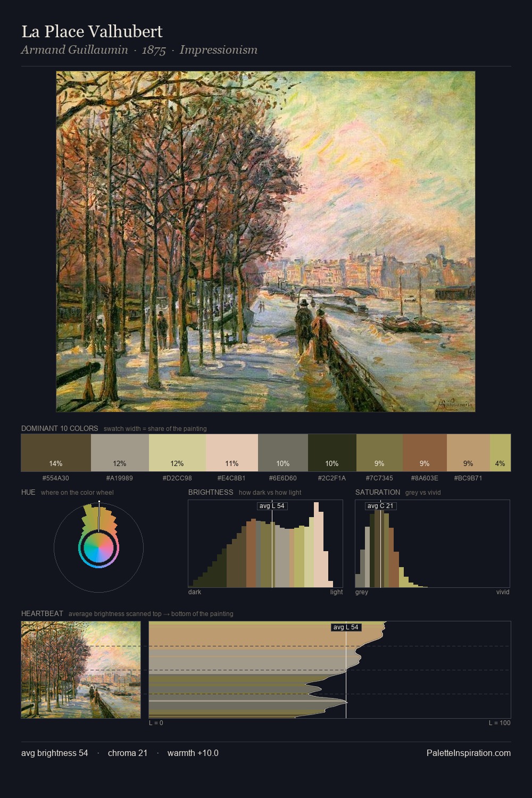Pick the pale yellow-green 12% swatch

tap(177, 453)
